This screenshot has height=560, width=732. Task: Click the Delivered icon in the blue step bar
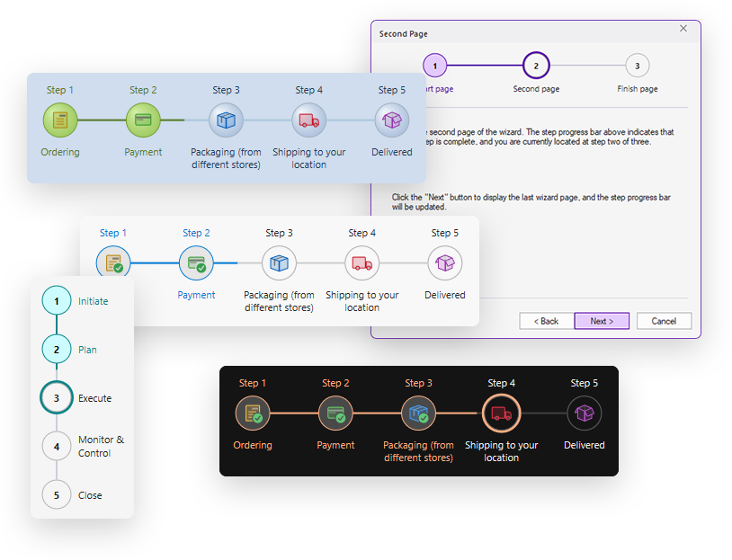tap(392, 120)
